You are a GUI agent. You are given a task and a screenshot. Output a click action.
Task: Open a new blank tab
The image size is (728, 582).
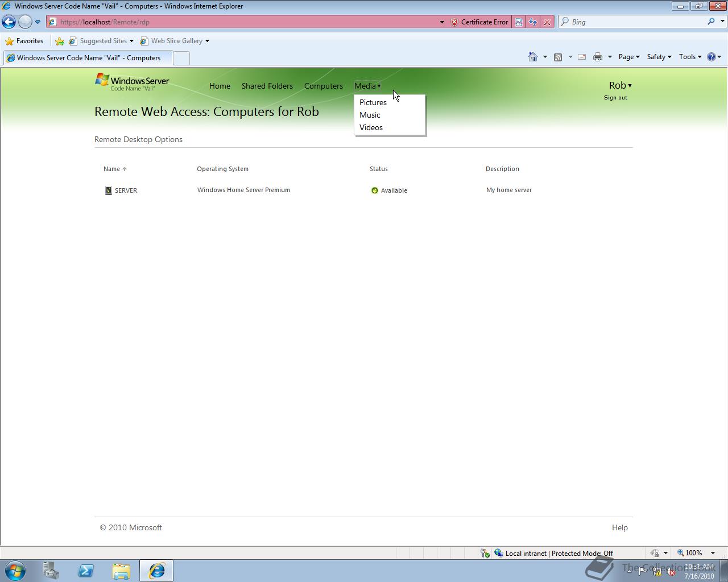[x=181, y=58]
